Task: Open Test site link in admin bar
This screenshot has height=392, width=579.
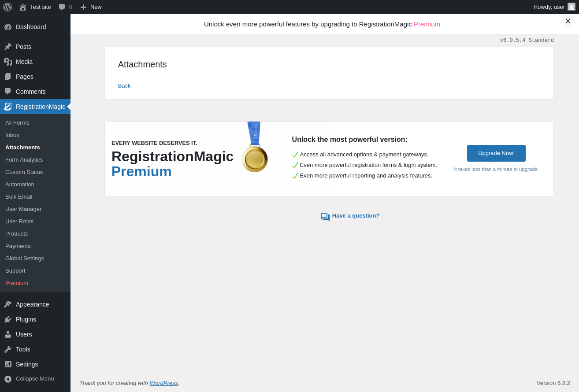Action: coord(41,7)
